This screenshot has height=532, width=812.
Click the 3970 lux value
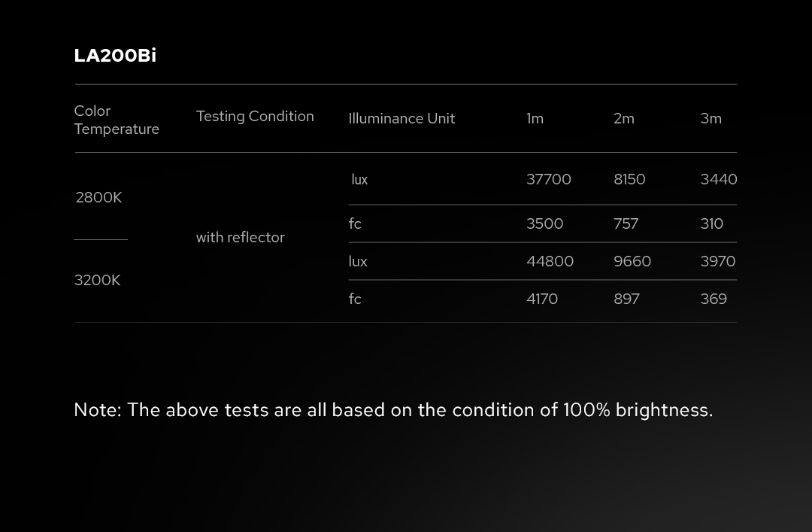[718, 261]
